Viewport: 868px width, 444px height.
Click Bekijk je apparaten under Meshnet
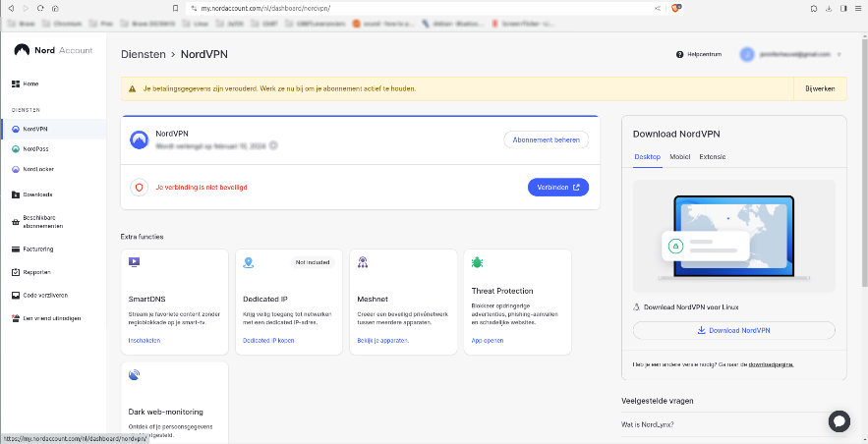pyautogui.click(x=383, y=341)
